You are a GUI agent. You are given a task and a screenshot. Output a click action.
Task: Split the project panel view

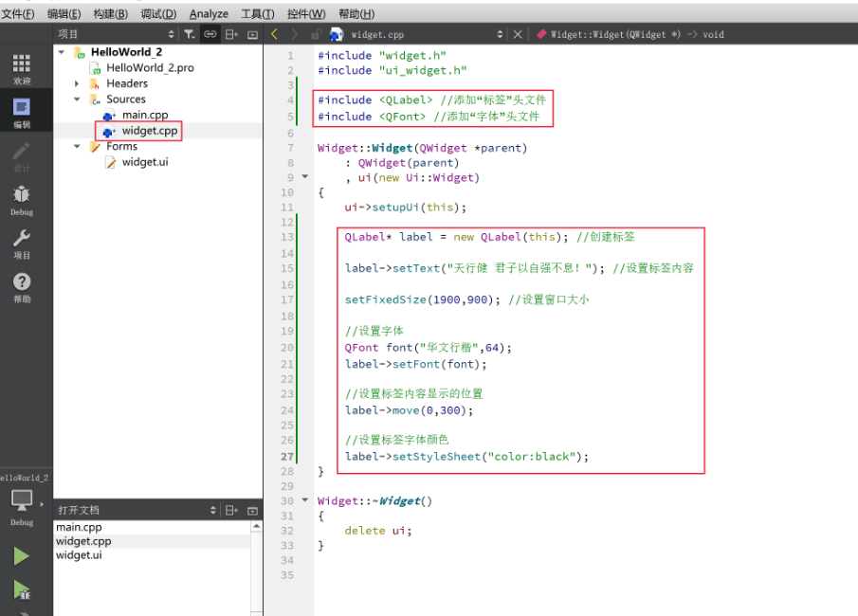pos(232,34)
